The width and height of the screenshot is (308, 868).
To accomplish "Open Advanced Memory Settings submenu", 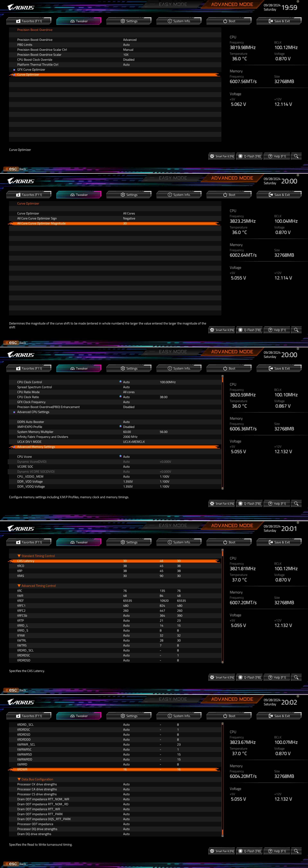I will (36, 447).
